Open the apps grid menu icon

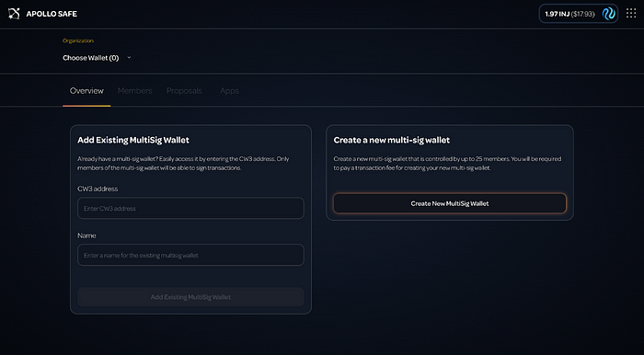point(631,14)
